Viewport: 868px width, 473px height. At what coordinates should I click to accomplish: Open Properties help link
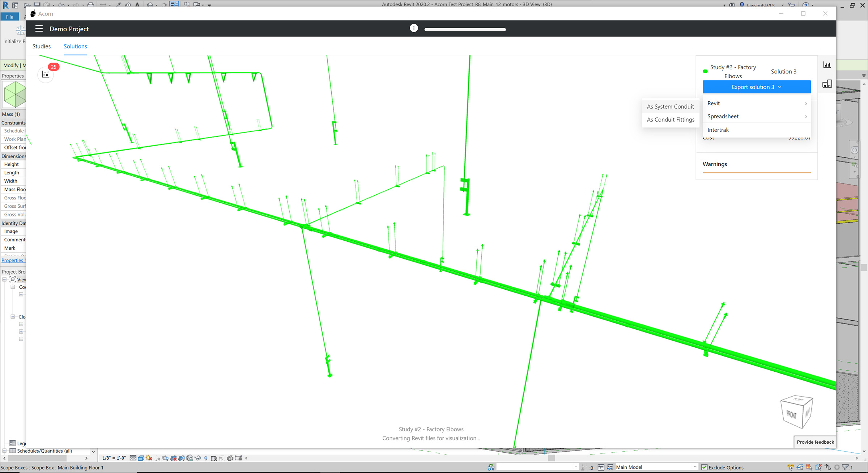pos(13,260)
